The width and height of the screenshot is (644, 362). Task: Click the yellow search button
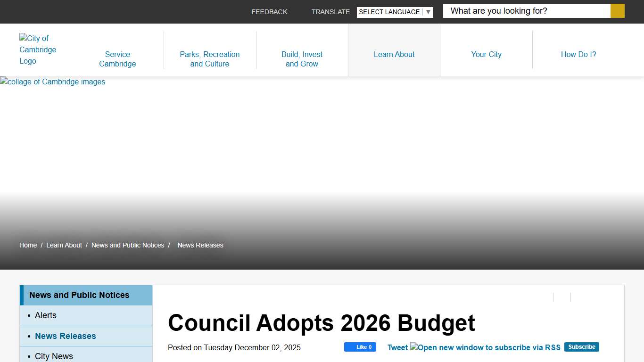617,10
